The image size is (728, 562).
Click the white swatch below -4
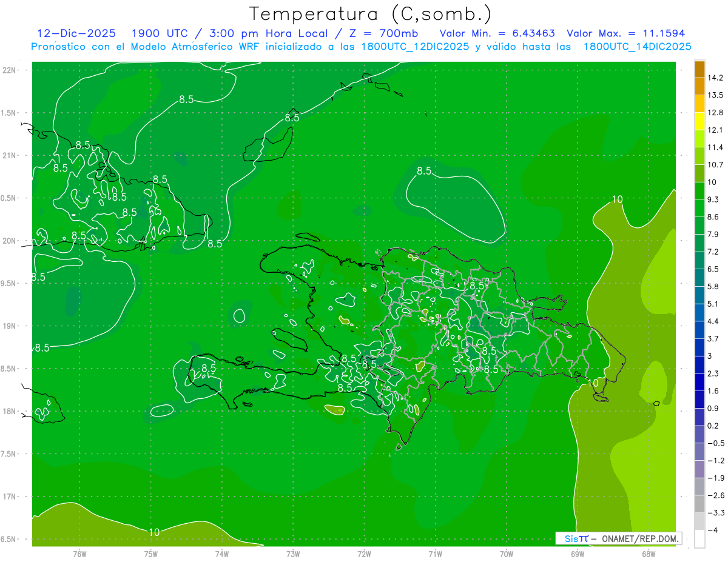point(699,539)
